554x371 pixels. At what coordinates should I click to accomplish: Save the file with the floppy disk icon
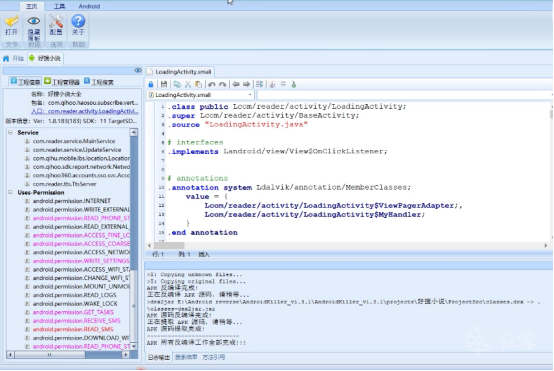164,84
